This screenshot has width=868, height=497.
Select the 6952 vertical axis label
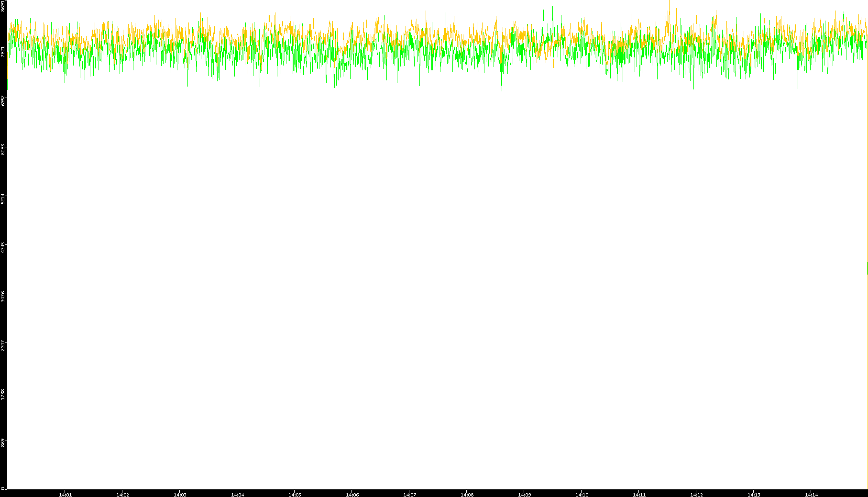(3, 100)
